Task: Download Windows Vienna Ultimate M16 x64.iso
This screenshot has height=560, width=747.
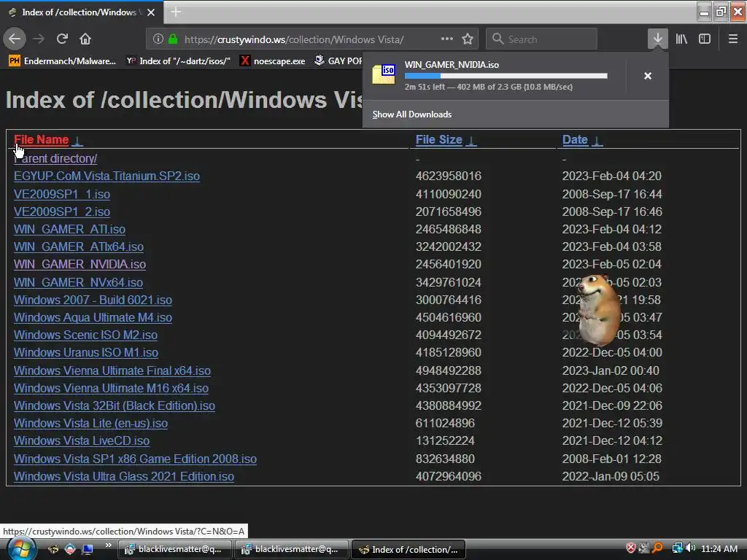Action: 111,388
